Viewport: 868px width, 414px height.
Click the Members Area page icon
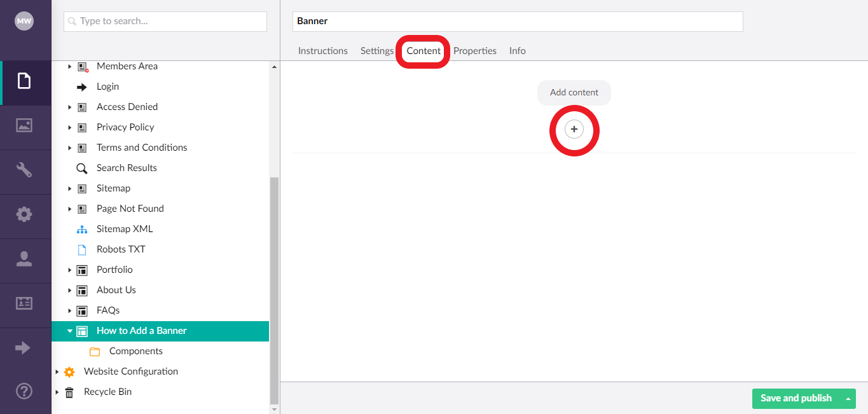tap(82, 67)
